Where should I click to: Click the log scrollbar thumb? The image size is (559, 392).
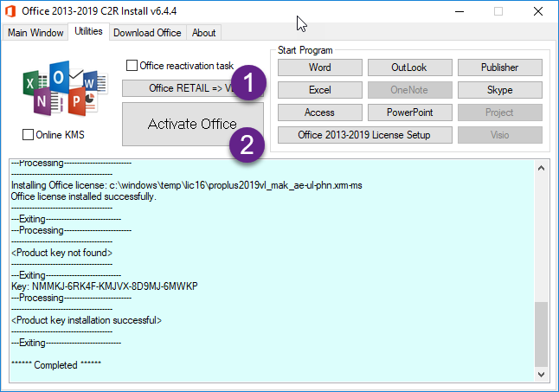point(541,334)
